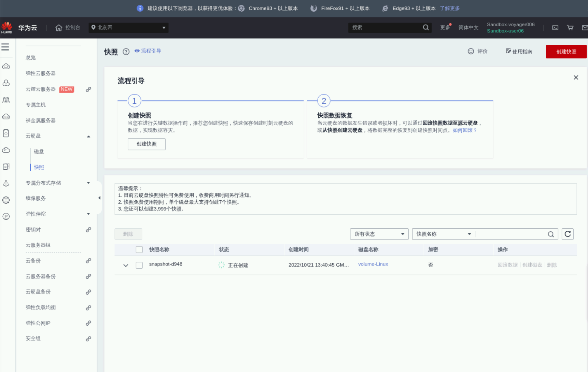Click the search magnifier in top bar
The image size is (588, 372).
[425, 28]
